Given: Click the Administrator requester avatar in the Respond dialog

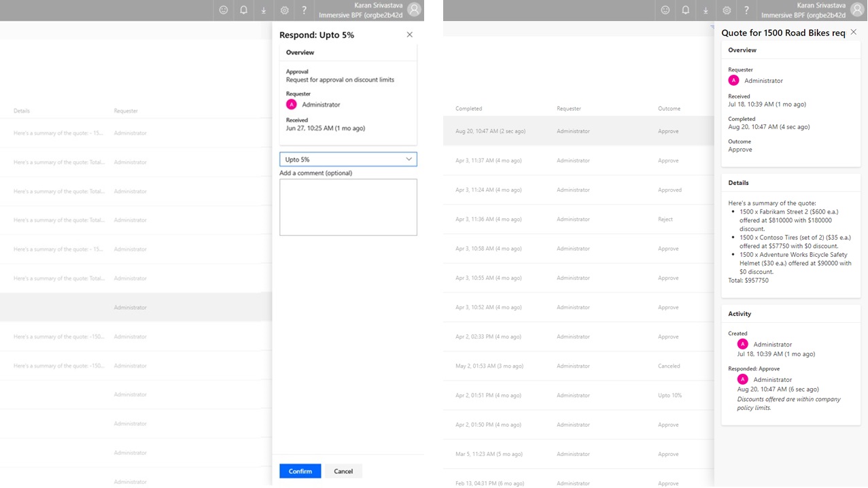Looking at the screenshot, I should click(291, 104).
